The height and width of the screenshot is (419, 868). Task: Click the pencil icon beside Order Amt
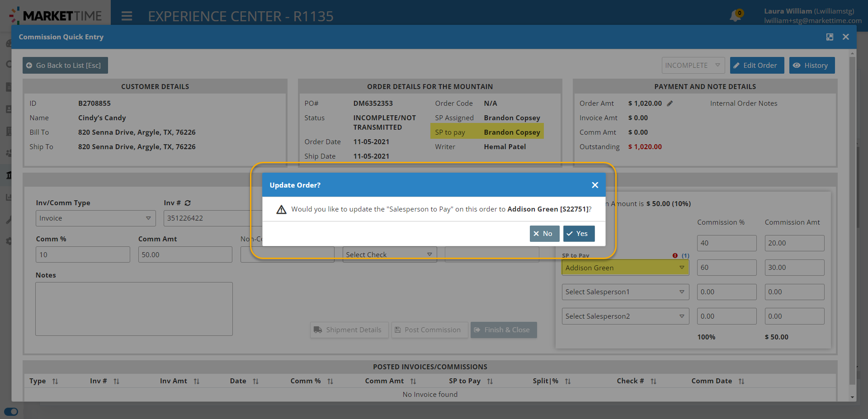[x=670, y=104]
